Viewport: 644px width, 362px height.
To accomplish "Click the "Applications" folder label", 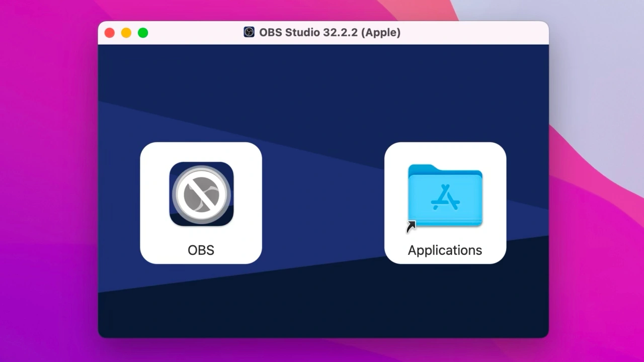I will [445, 250].
